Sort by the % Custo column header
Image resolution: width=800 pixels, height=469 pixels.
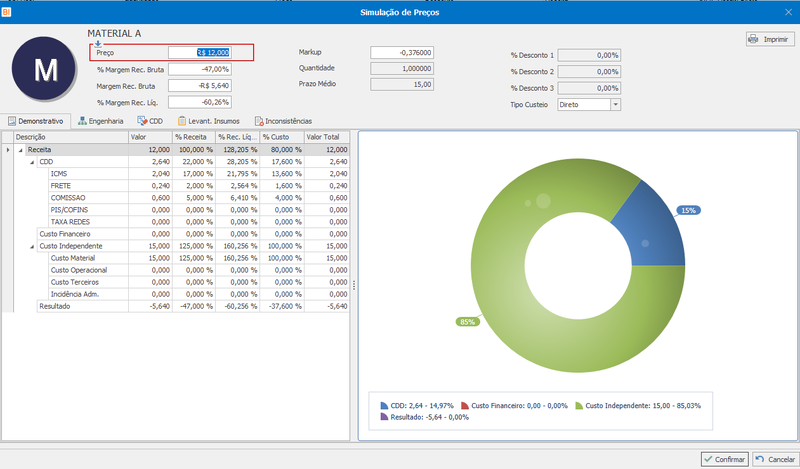click(282, 137)
